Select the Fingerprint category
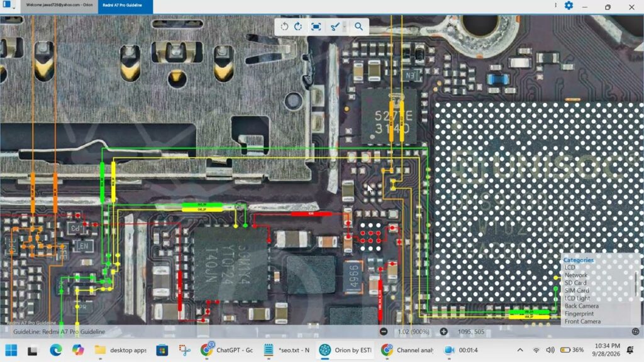The width and height of the screenshot is (644, 362). pyautogui.click(x=579, y=314)
